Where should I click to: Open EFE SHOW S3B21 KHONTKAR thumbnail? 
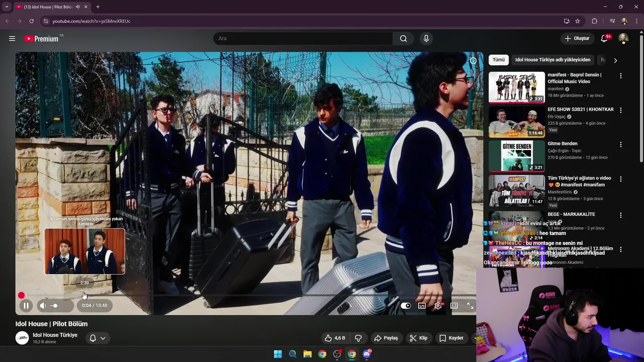[x=517, y=122]
